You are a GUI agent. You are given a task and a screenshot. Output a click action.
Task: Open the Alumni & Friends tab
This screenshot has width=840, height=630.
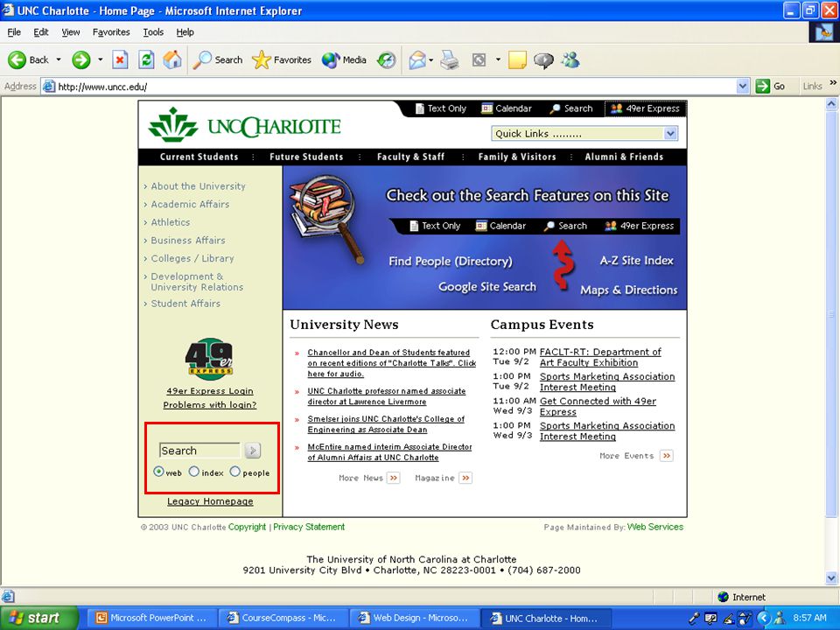click(x=624, y=157)
